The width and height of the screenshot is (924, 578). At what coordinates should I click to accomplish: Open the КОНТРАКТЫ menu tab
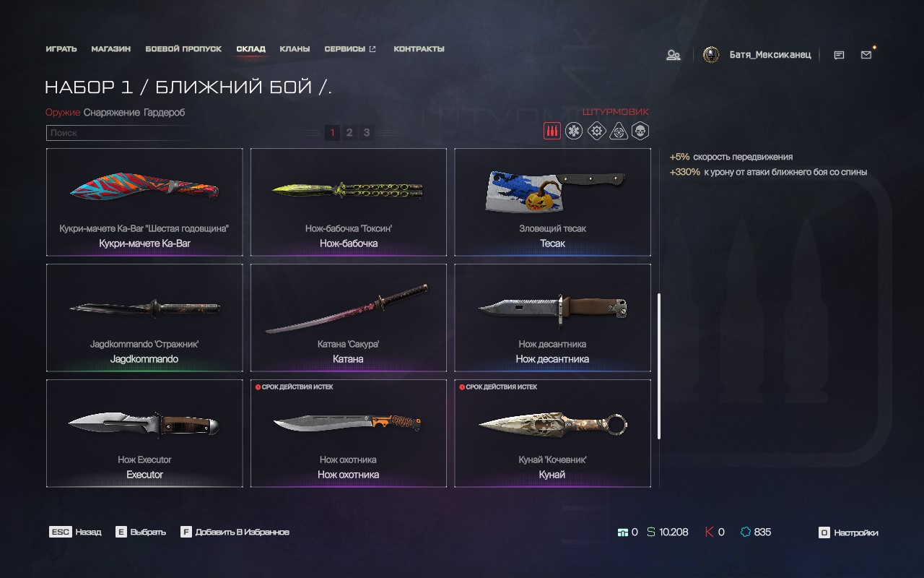(x=419, y=49)
